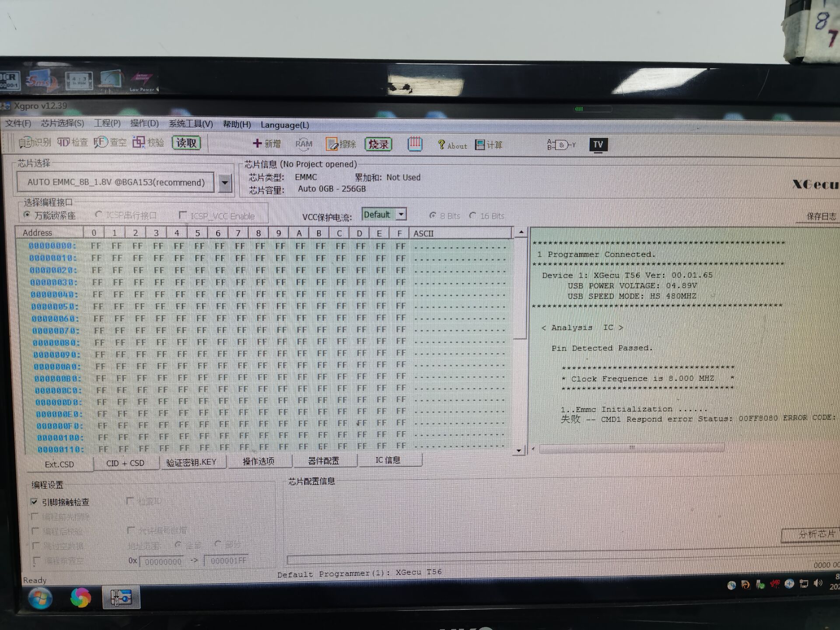Image resolution: width=840 pixels, height=630 pixels.
Task: Click the logic gate test icon
Action: click(x=561, y=145)
